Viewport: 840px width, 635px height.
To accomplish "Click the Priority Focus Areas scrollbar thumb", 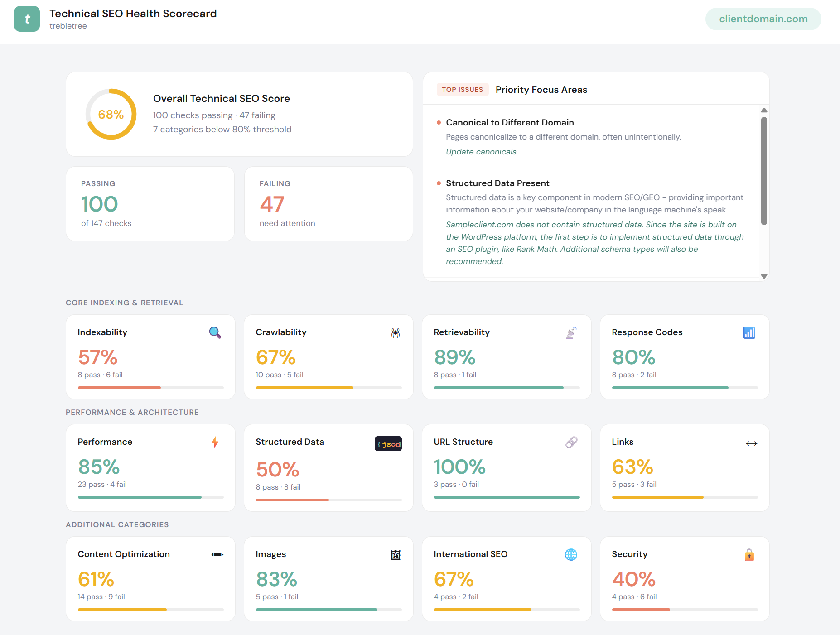I will point(764,171).
